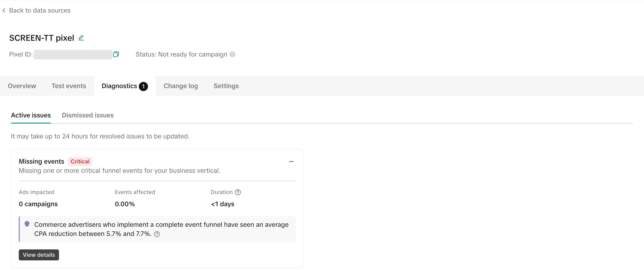The width and height of the screenshot is (644, 270).
Task: Click the Critical severity label
Action: pyautogui.click(x=80, y=161)
